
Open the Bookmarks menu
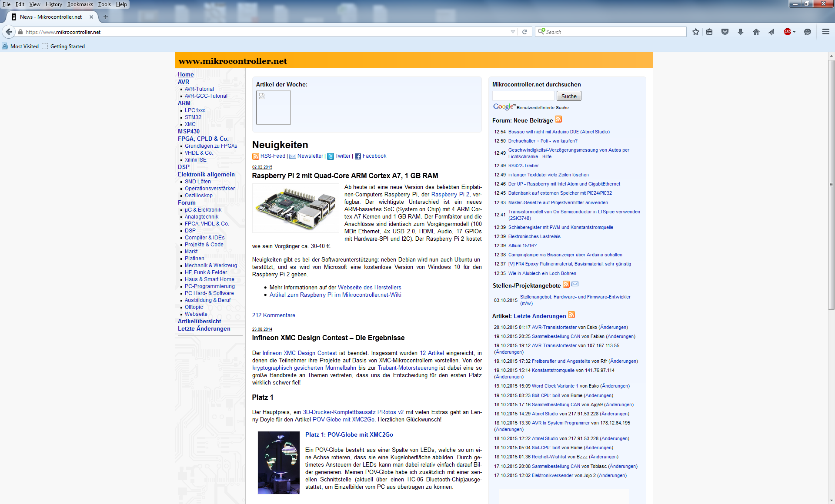[x=80, y=4]
